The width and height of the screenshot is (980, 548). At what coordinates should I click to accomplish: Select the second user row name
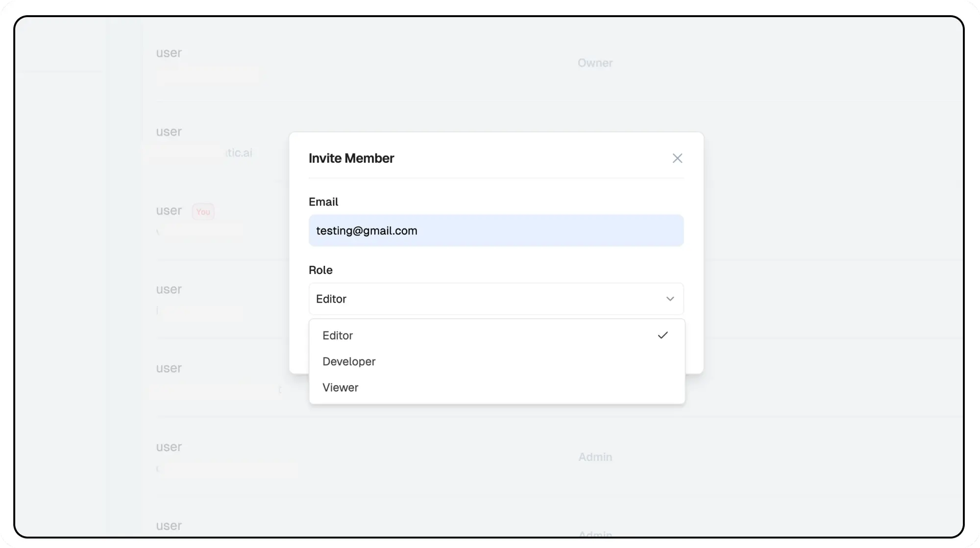click(169, 132)
